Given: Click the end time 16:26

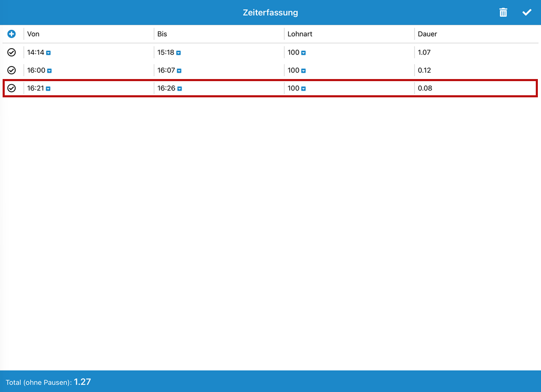Looking at the screenshot, I should point(166,88).
